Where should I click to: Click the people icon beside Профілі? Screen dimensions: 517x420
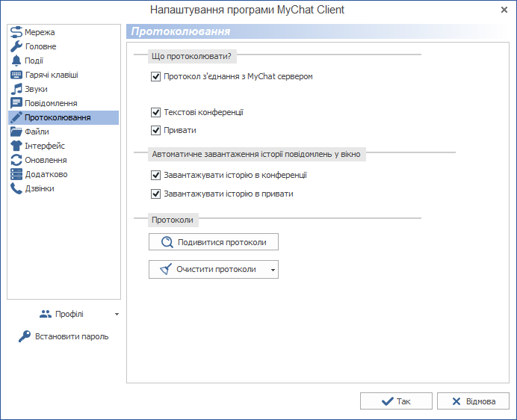(x=45, y=314)
